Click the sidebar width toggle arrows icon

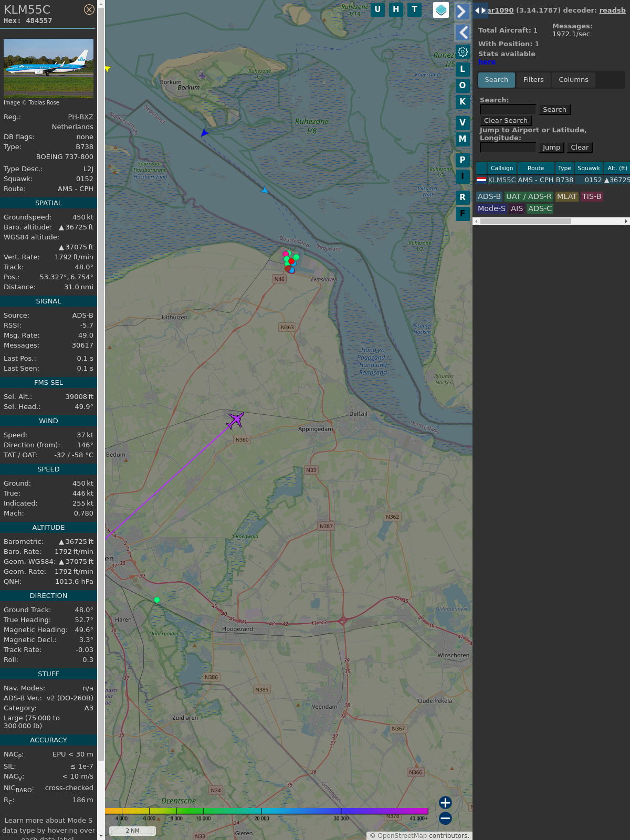(x=480, y=10)
